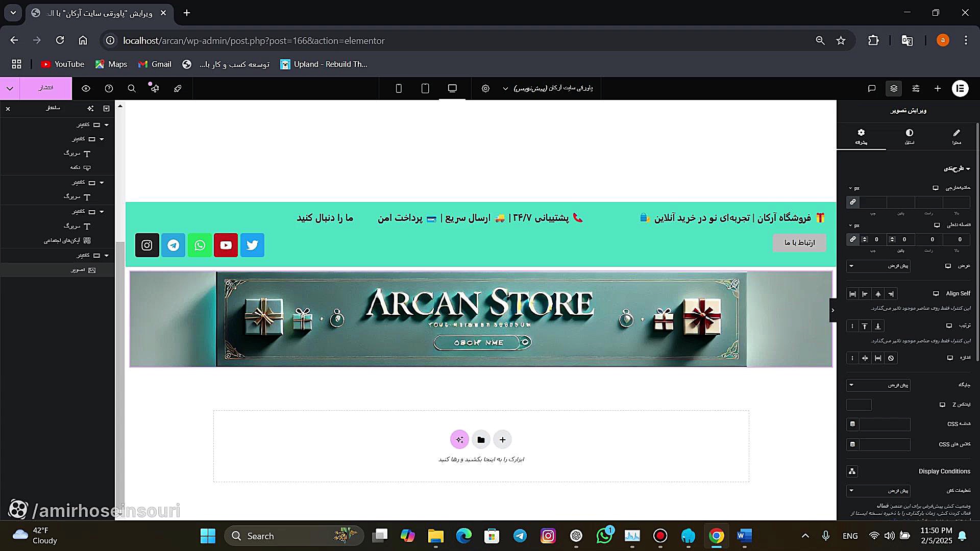Click the YouTube social icon on canvas
Viewport: 980px width, 551px height.
[x=226, y=245]
